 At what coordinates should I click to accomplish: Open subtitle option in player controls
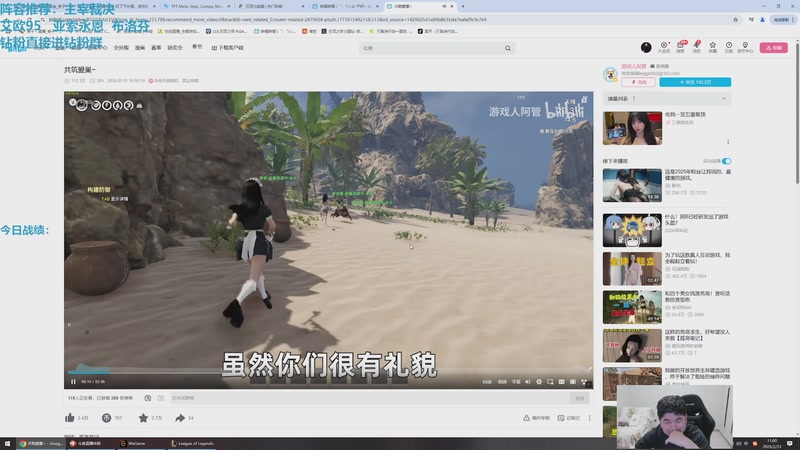point(516,382)
